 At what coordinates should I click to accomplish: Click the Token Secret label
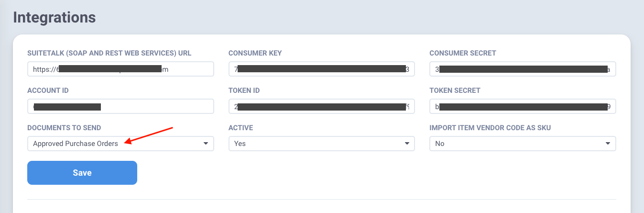tap(455, 90)
